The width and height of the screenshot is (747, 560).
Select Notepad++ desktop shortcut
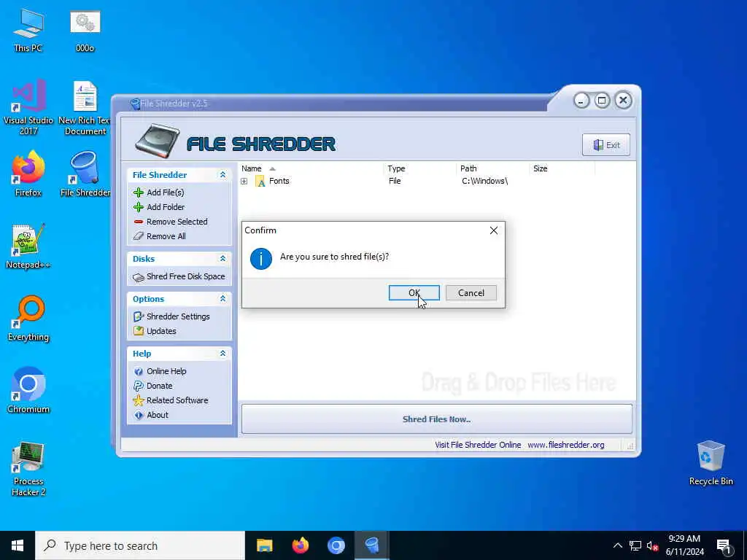pos(28,246)
